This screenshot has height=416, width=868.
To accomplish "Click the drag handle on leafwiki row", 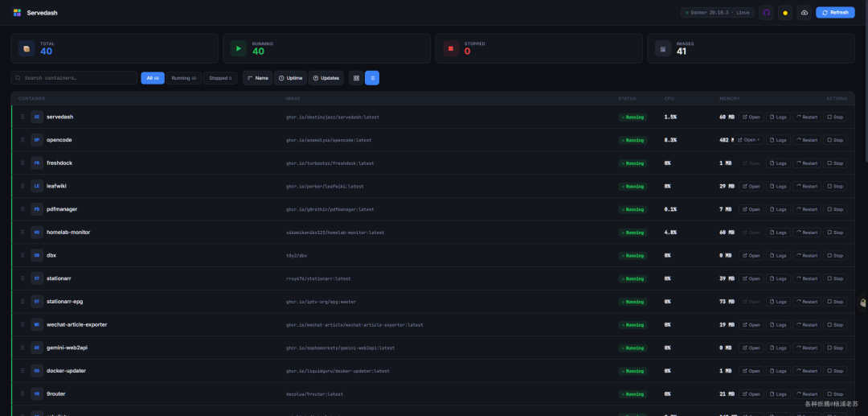I will tap(23, 186).
